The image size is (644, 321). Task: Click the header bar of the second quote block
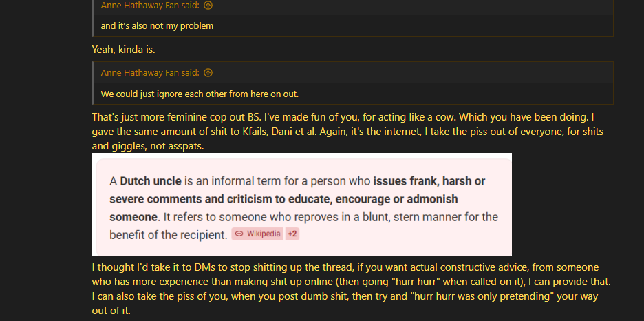[x=354, y=73]
